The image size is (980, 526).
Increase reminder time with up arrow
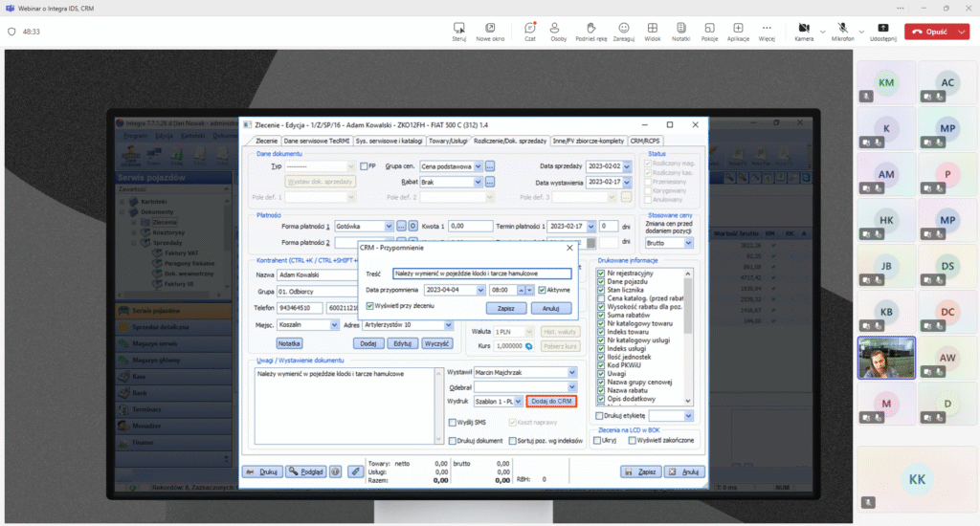point(522,290)
